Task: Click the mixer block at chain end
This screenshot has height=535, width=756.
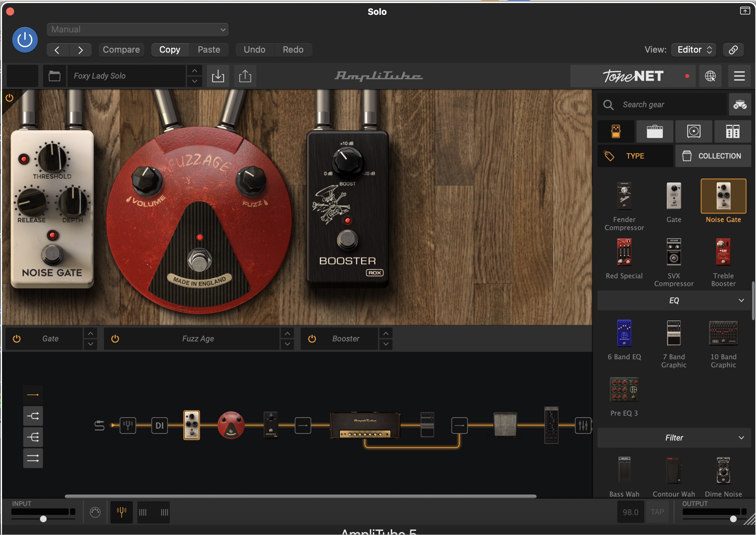Action: [583, 425]
